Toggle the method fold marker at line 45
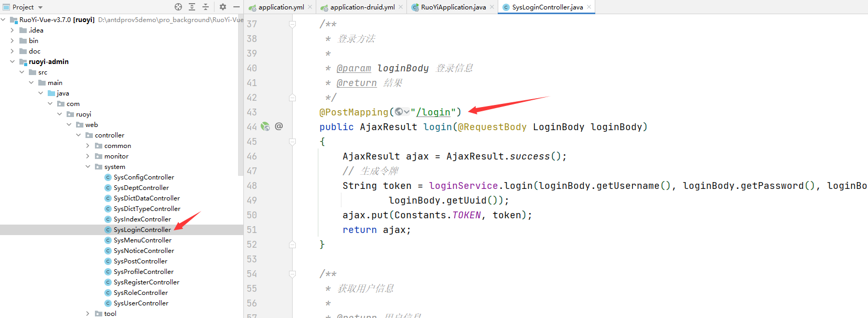Viewport: 868px width, 318px height. 293,142
